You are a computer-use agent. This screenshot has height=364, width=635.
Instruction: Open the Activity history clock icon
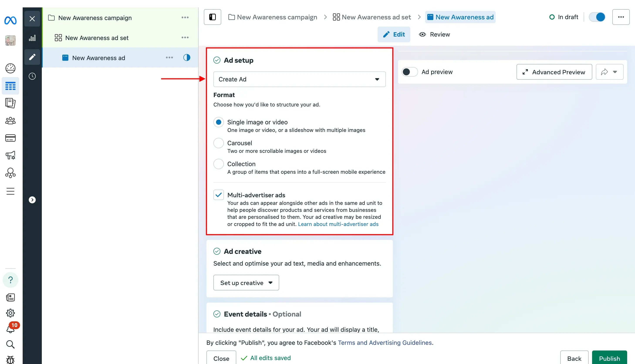pyautogui.click(x=32, y=76)
